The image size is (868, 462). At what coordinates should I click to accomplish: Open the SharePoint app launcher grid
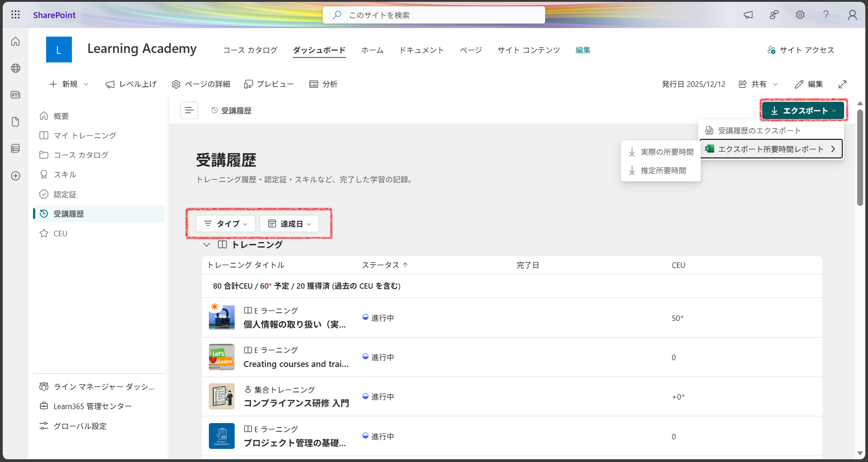click(15, 15)
